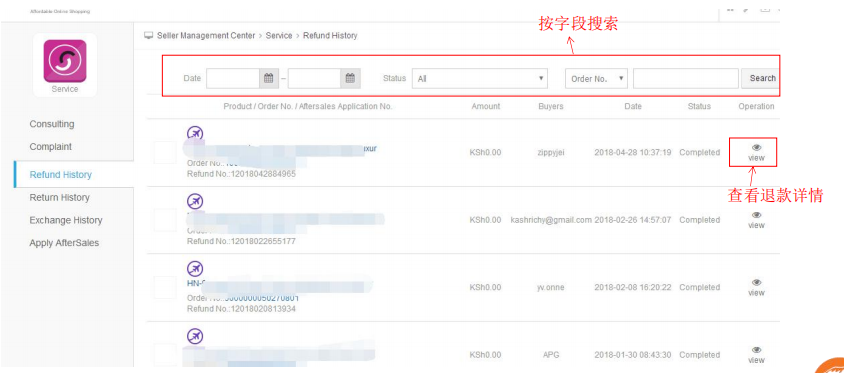Open Consulting in the sidebar
This screenshot has width=844, height=373.
tap(52, 124)
